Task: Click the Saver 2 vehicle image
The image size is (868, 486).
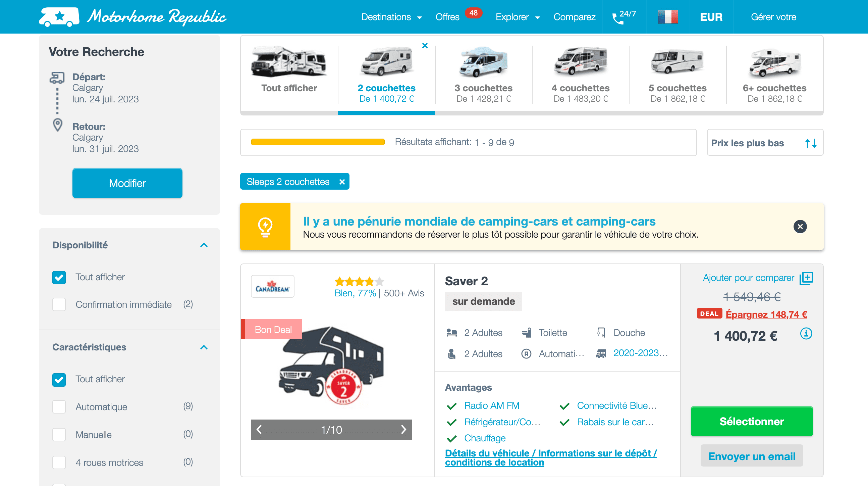Action: pyautogui.click(x=331, y=366)
